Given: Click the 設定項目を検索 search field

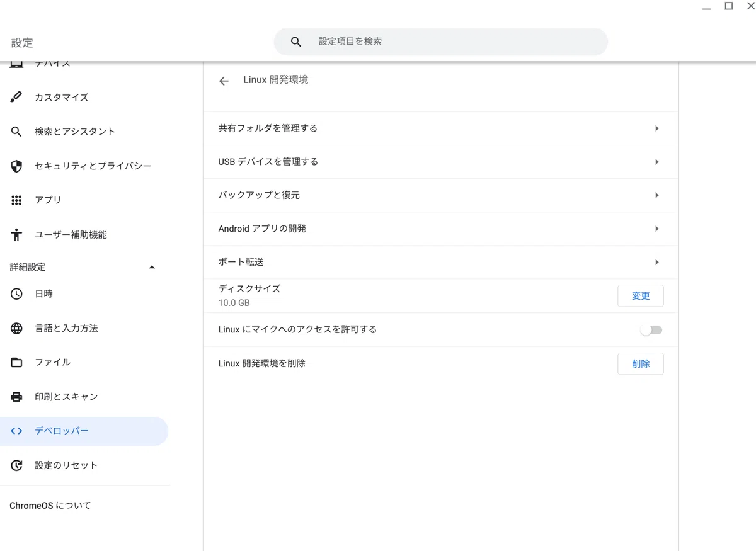Looking at the screenshot, I should [x=441, y=42].
